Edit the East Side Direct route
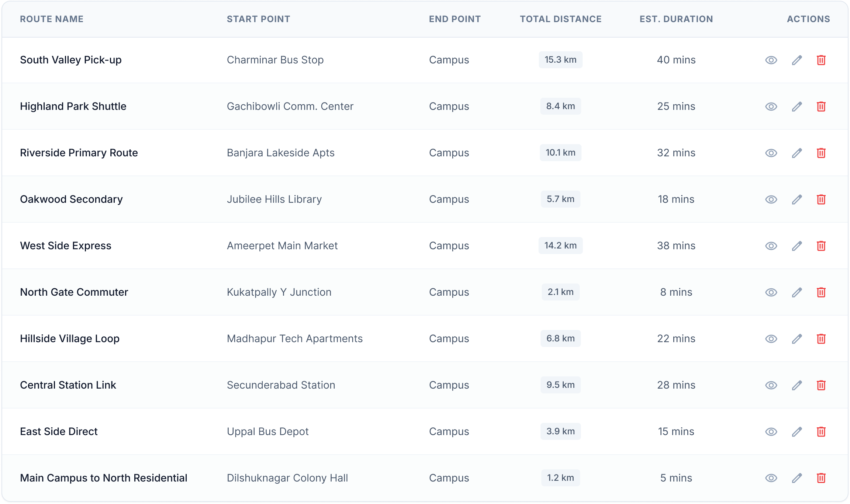The width and height of the screenshot is (850, 504). tap(797, 431)
